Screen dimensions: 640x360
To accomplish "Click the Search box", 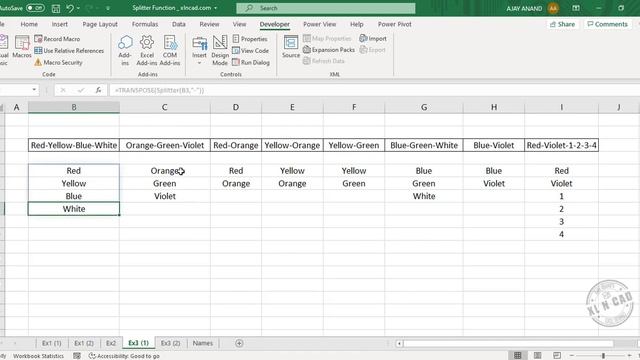I will click(x=326, y=8).
